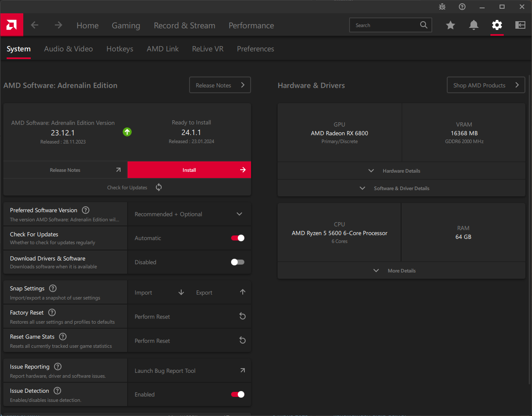Click Perform Reset for Reset Game Stats
This screenshot has height=416, width=532.
[152, 341]
